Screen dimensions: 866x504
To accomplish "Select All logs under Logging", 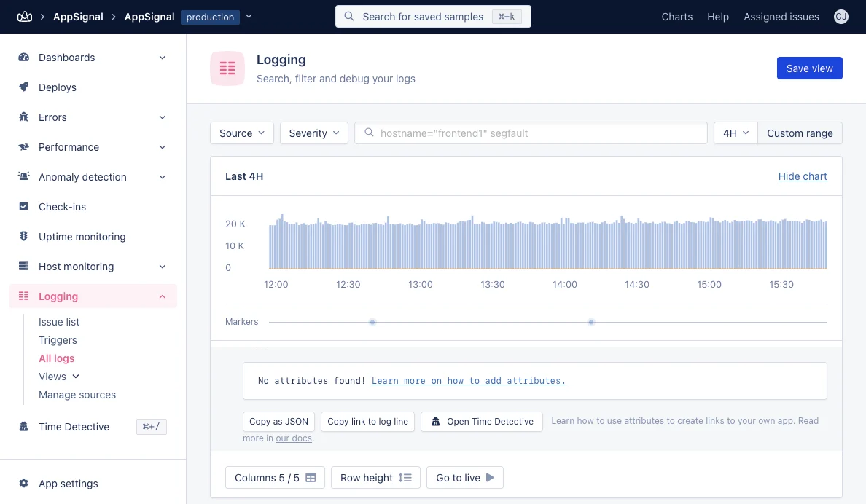I will pos(56,358).
